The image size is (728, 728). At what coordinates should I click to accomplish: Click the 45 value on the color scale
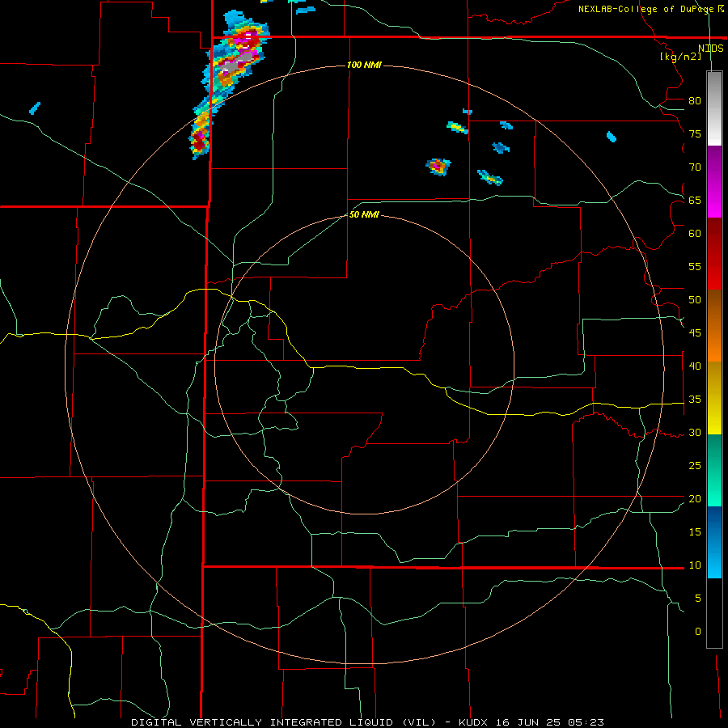[x=695, y=333]
